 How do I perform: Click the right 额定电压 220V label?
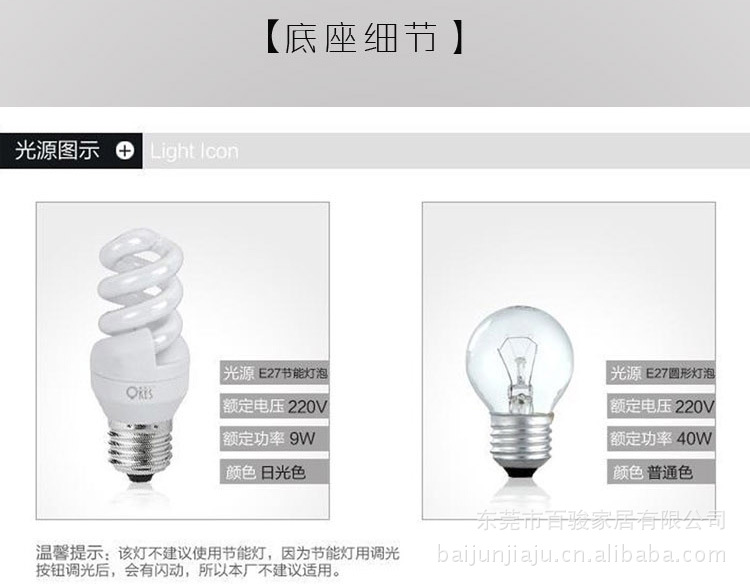coord(661,407)
